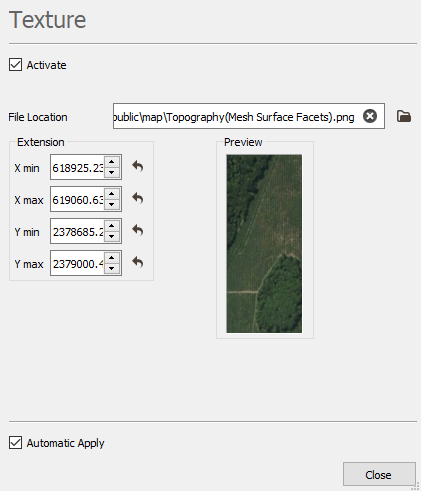This screenshot has width=421, height=491.
Task: Reset the X min value with undo arrow
Action: point(138,166)
